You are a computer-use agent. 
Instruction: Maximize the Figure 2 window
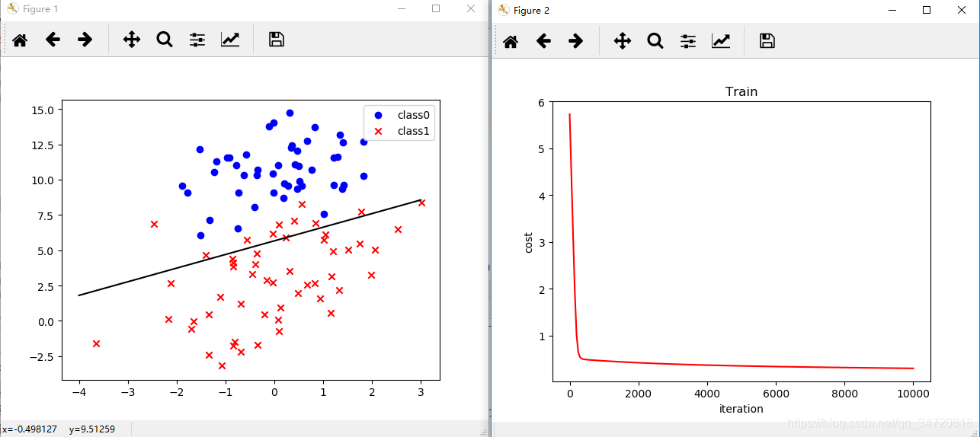pyautogui.click(x=927, y=10)
